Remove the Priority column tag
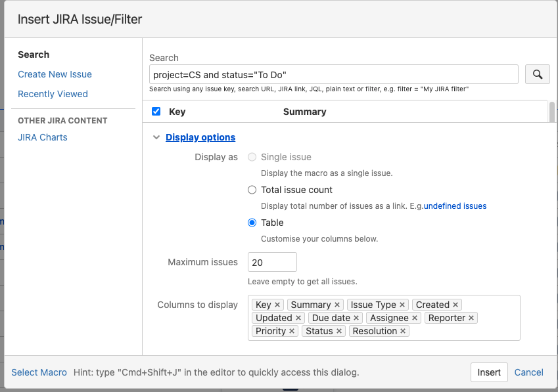The width and height of the screenshot is (558, 392). pos(292,331)
